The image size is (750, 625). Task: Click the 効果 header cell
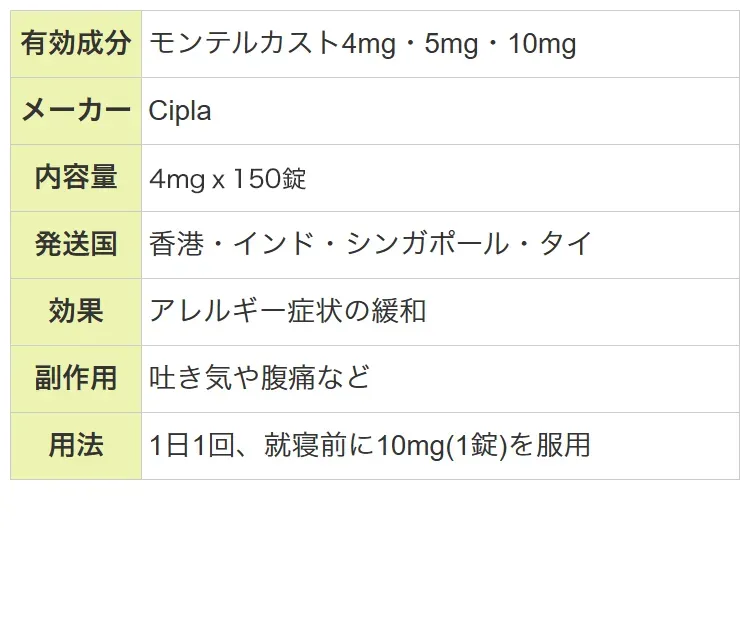(x=76, y=312)
